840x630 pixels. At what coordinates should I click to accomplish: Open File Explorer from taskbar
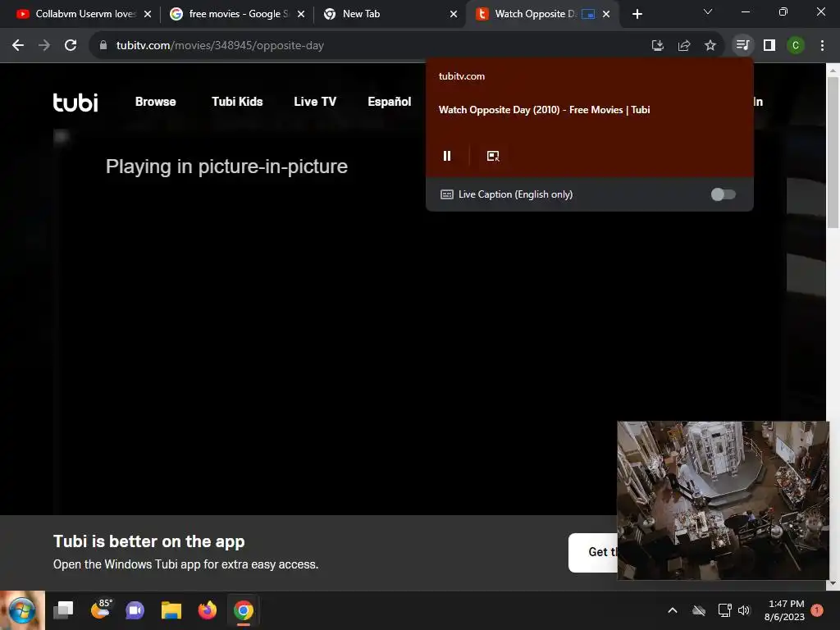point(171,610)
